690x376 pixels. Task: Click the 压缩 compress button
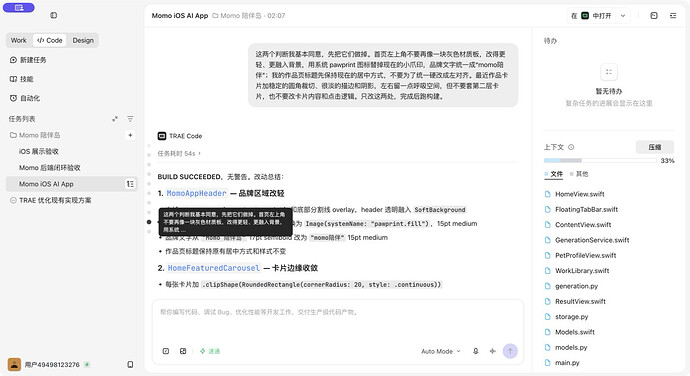pyautogui.click(x=655, y=147)
